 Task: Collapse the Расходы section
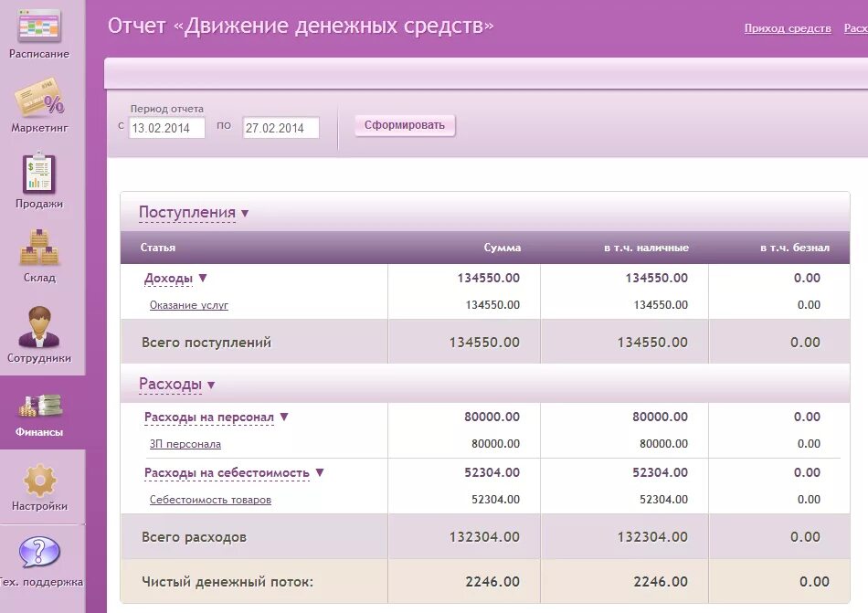click(170, 383)
